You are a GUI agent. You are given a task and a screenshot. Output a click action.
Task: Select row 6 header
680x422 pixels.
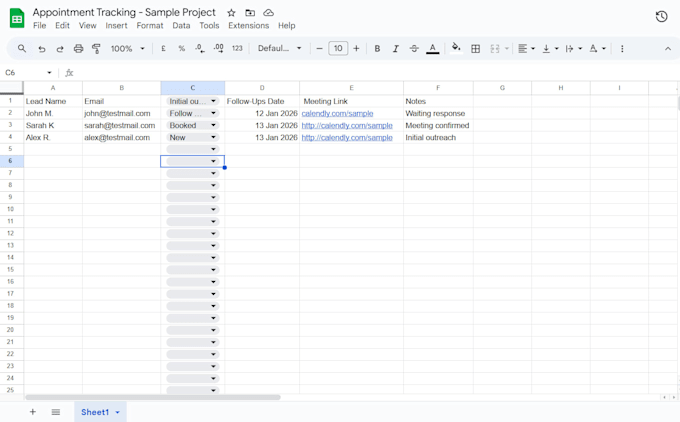point(11,161)
